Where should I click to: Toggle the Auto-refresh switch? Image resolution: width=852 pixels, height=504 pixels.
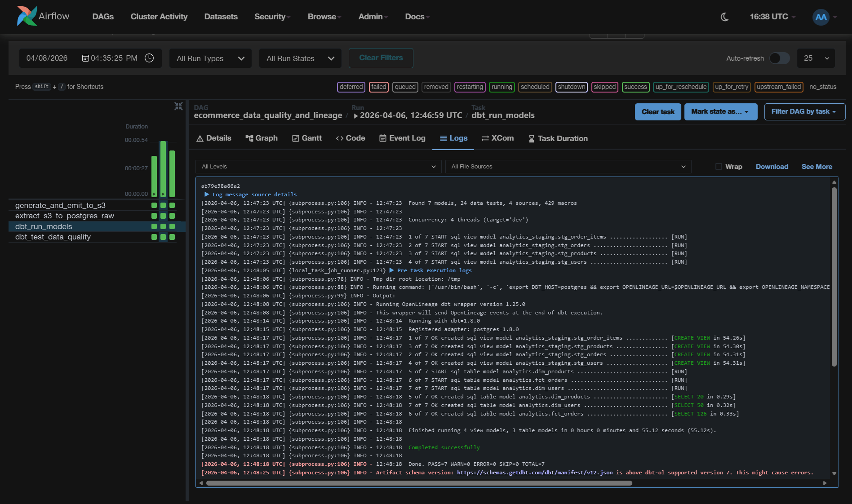[x=779, y=58]
